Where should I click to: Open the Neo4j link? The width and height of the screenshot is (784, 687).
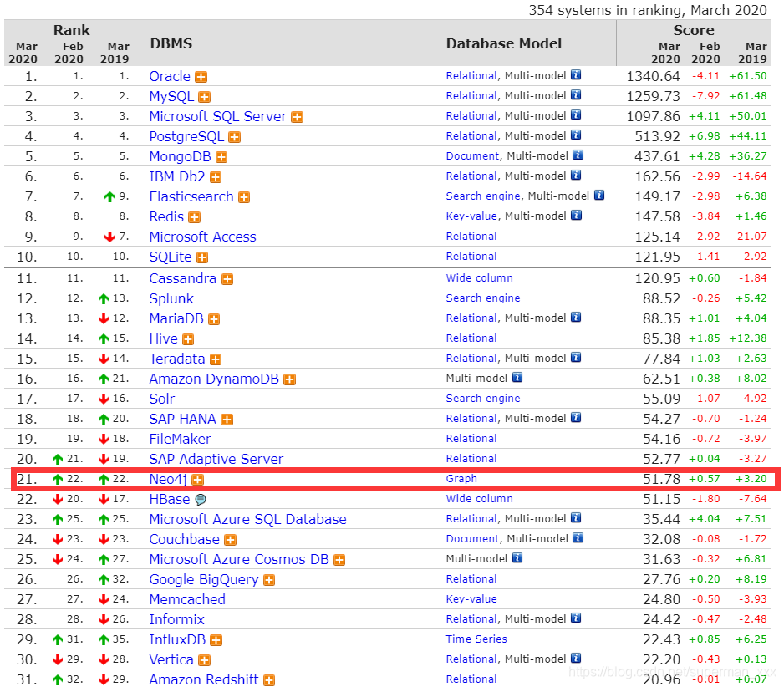(x=168, y=479)
